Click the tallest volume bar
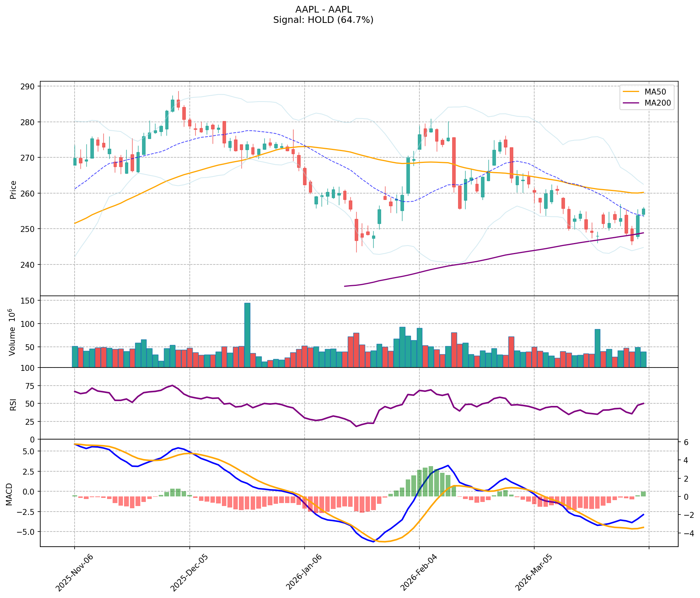The image size is (700, 598). (x=247, y=335)
